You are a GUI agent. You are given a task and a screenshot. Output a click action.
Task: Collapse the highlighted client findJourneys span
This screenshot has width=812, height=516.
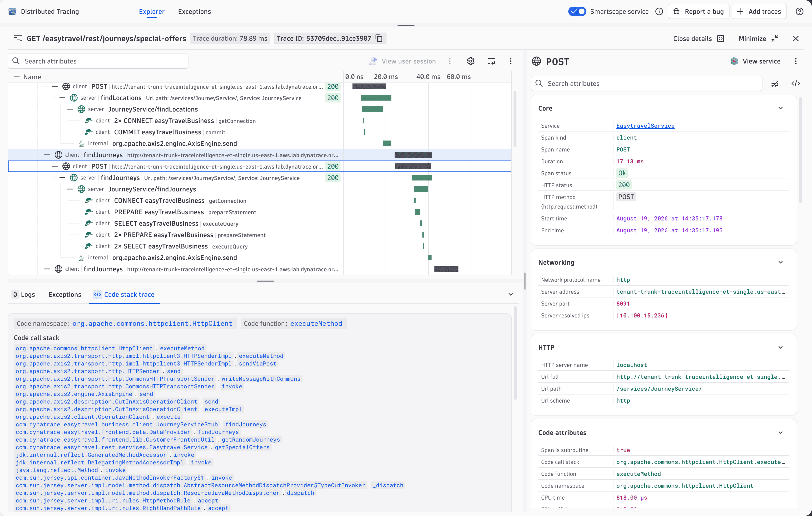tap(47, 155)
